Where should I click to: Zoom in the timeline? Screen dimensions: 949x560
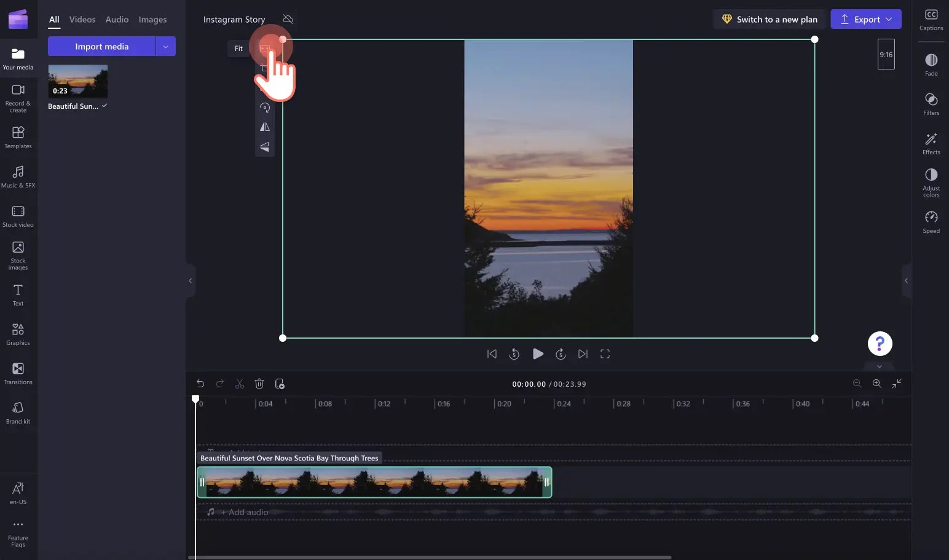tap(877, 384)
